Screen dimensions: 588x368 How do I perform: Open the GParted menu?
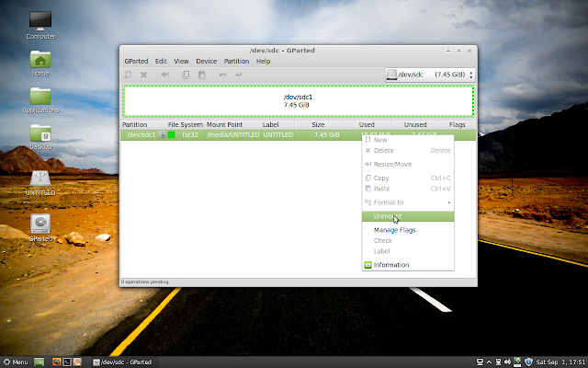point(136,62)
